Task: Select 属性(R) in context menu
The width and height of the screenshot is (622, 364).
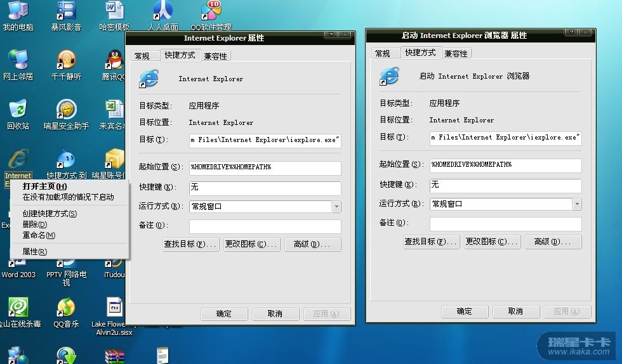Action: (35, 252)
